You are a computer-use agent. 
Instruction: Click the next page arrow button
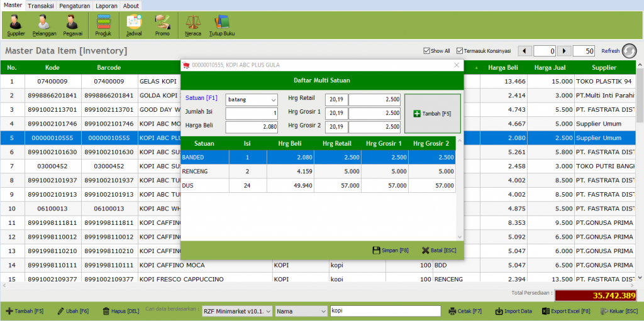(564, 51)
